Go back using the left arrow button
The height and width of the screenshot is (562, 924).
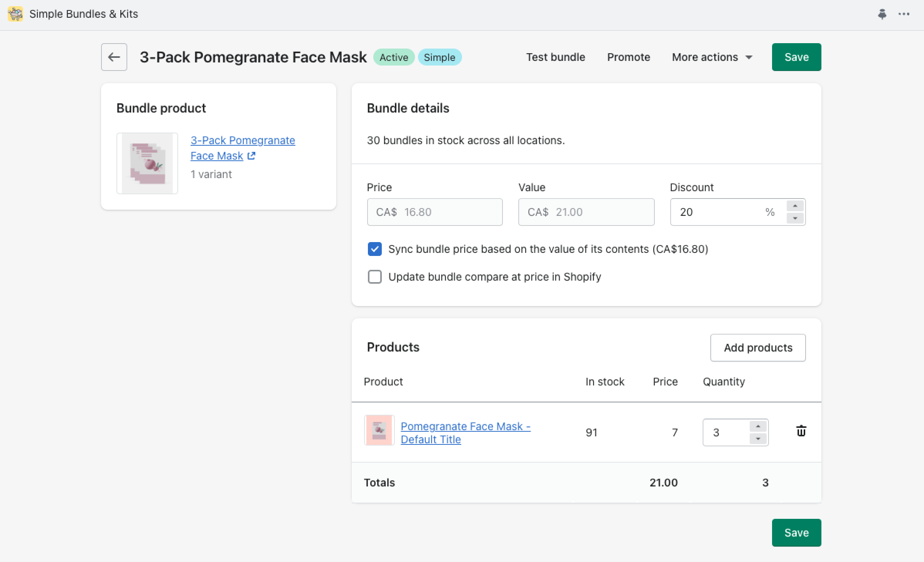tap(114, 57)
